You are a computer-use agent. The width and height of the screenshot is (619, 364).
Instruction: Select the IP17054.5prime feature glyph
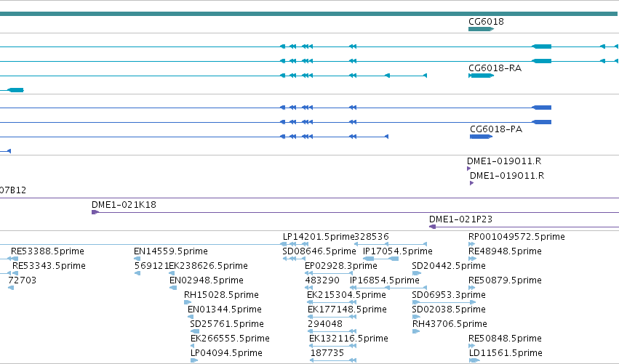pos(380,259)
